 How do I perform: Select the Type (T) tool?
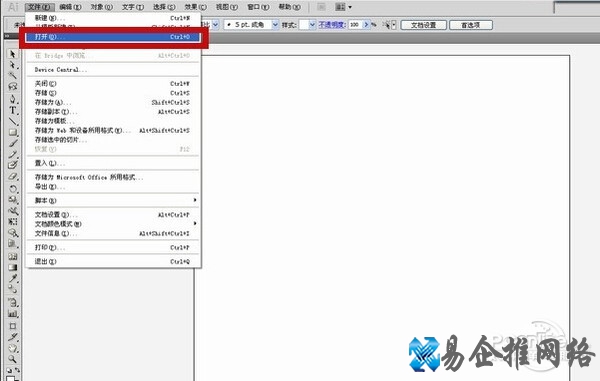coord(13,110)
